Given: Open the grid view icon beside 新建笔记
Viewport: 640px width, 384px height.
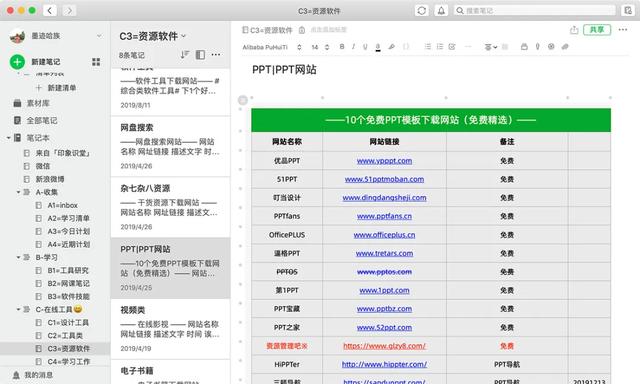Looking at the screenshot, I should click(x=96, y=62).
